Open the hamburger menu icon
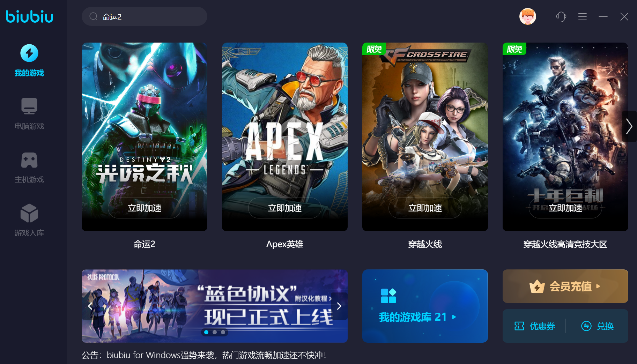This screenshot has height=364, width=637. (x=582, y=17)
